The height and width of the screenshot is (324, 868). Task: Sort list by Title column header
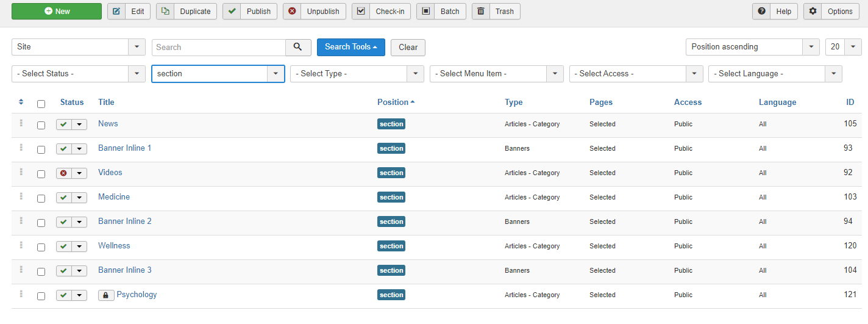point(106,103)
